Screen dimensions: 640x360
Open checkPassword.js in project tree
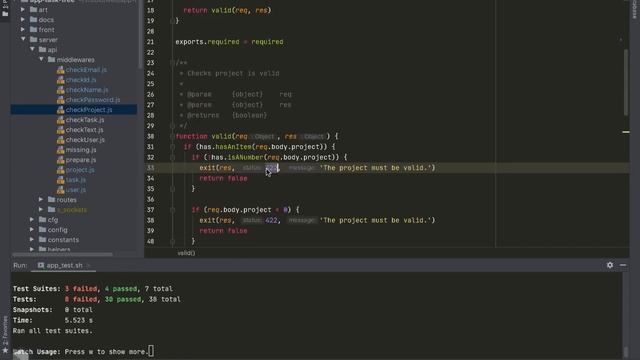click(x=93, y=100)
